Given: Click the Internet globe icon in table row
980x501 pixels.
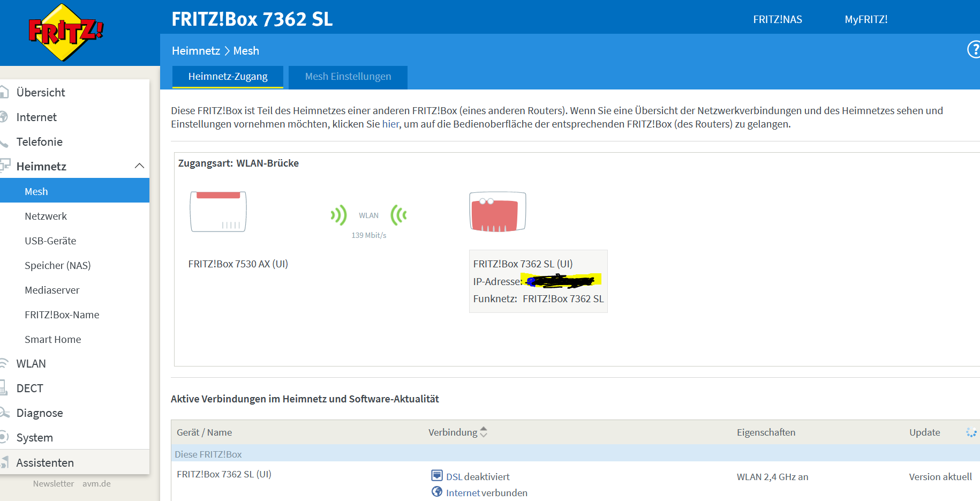Looking at the screenshot, I should pos(437,491).
